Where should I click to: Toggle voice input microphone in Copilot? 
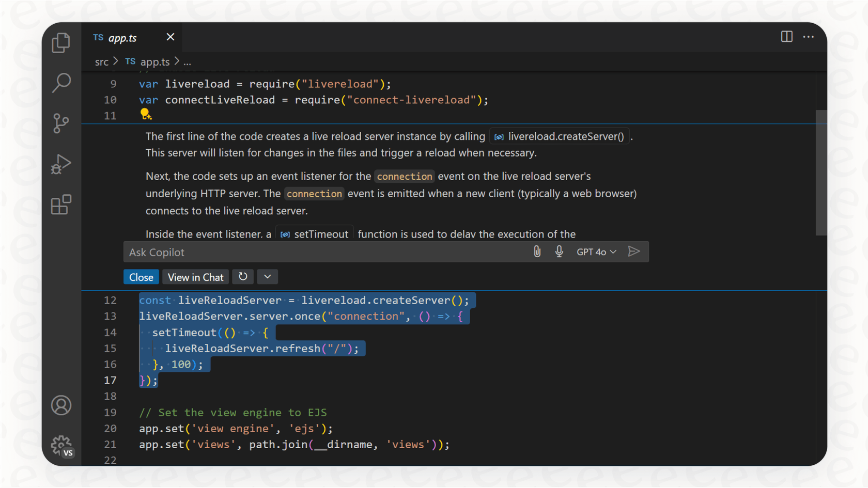[x=559, y=251]
